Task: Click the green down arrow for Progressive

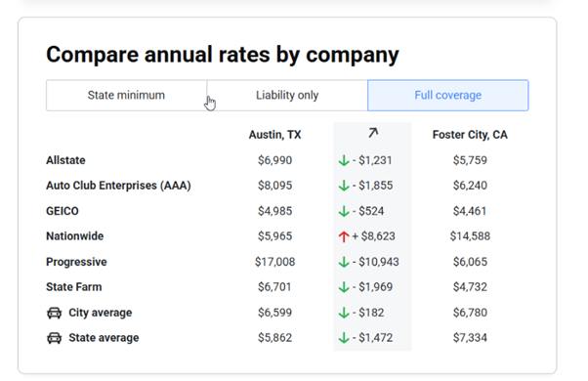Action: pos(344,262)
